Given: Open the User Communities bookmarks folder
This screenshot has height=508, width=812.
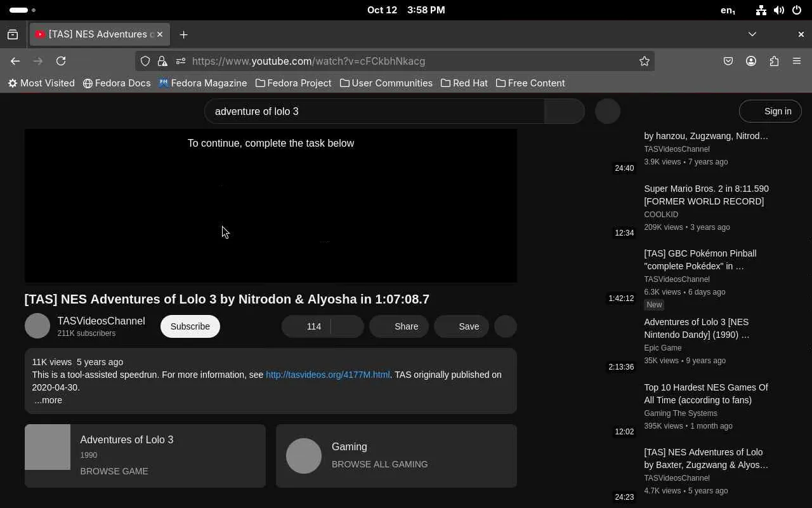Looking at the screenshot, I should [x=386, y=83].
